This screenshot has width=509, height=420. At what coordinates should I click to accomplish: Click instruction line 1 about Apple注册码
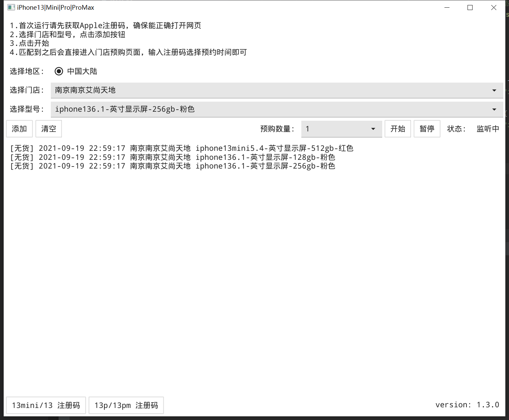point(106,25)
